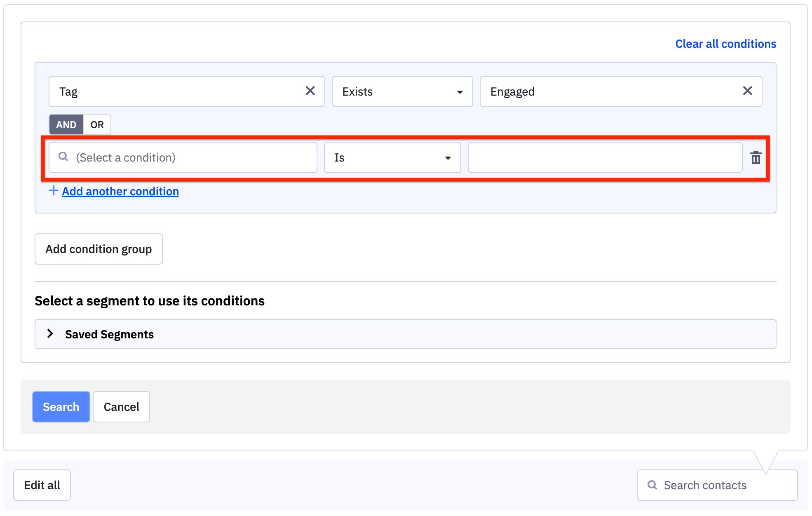Viewport: 812px width, 516px height.
Task: Open the Is operator dropdown
Action: click(x=392, y=157)
